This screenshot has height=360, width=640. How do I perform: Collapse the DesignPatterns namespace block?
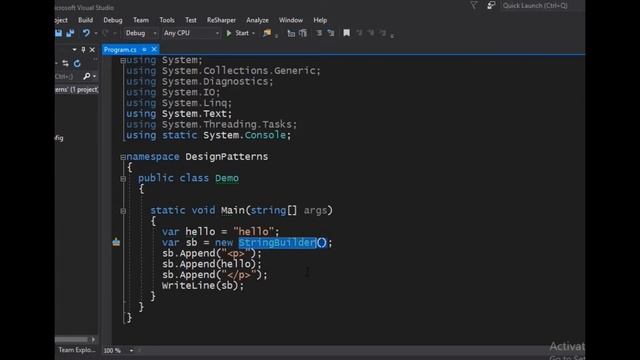pyautogui.click(x=123, y=157)
